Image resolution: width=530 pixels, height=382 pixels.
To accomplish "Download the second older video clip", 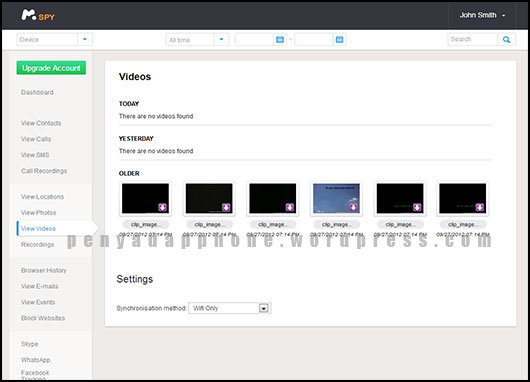I will pyautogui.click(x=226, y=207).
